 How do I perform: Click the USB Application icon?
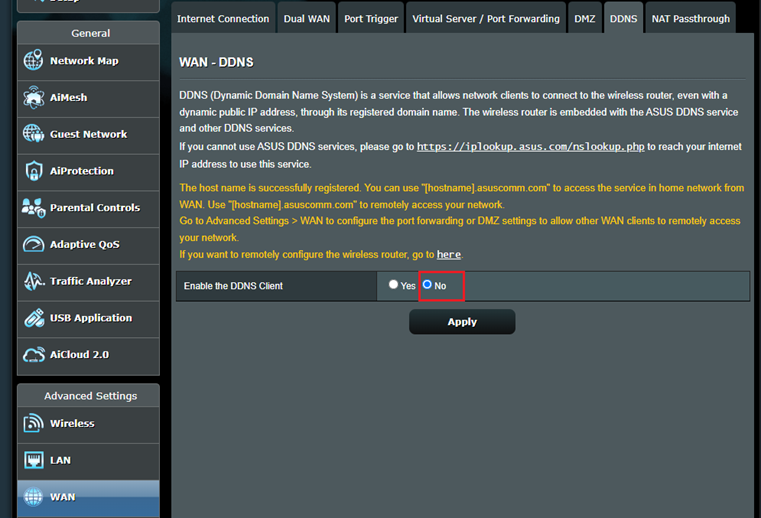(x=34, y=318)
